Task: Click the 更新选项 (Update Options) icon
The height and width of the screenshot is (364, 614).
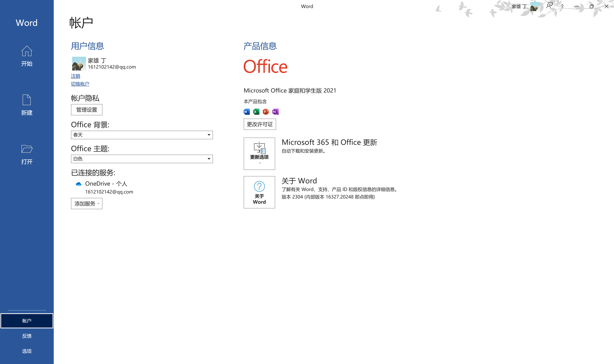Action: (x=259, y=153)
